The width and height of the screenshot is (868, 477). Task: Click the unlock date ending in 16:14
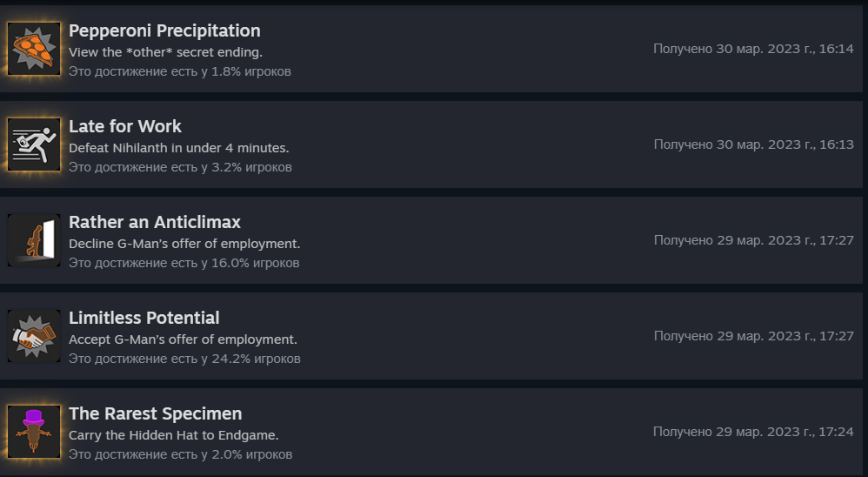tap(753, 49)
